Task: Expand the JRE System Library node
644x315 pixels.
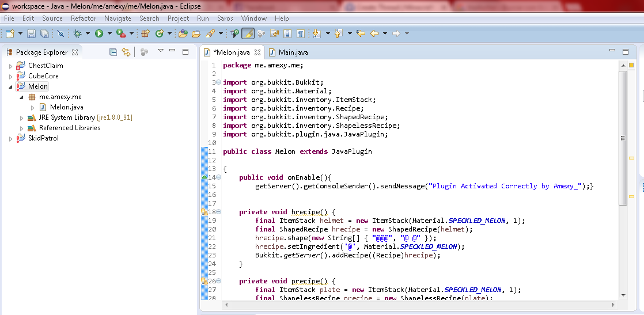Action: tap(22, 117)
